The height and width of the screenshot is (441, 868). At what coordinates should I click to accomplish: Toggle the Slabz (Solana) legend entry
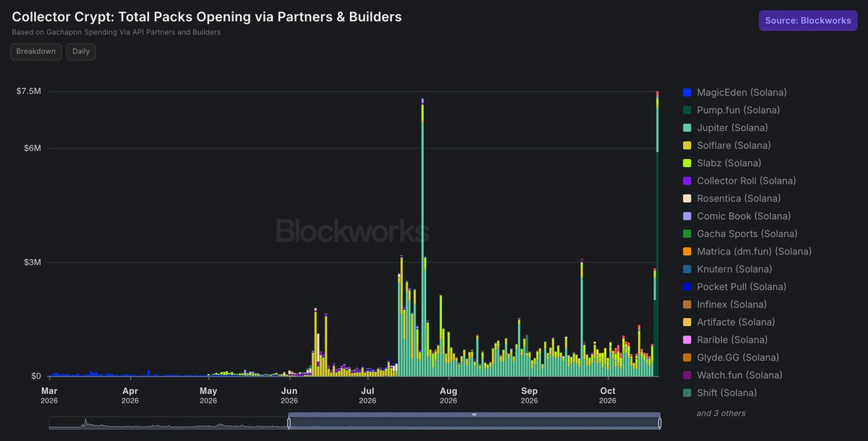(x=722, y=163)
